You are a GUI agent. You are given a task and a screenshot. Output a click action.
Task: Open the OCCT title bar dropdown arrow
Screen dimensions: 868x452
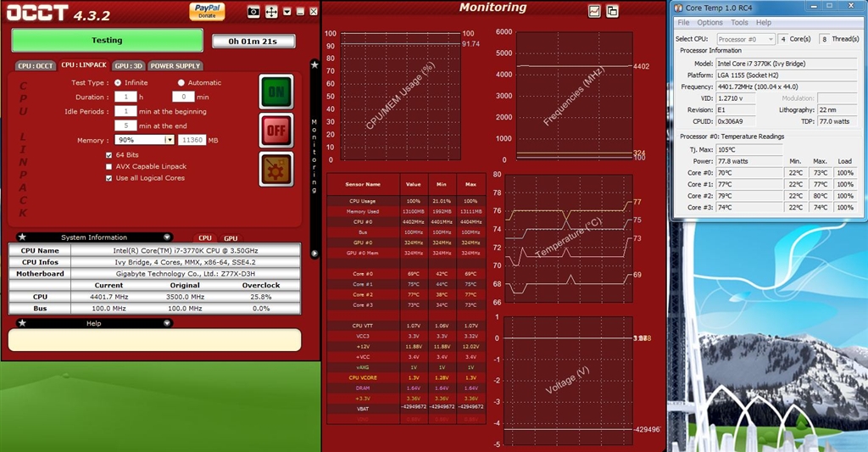[x=287, y=12]
